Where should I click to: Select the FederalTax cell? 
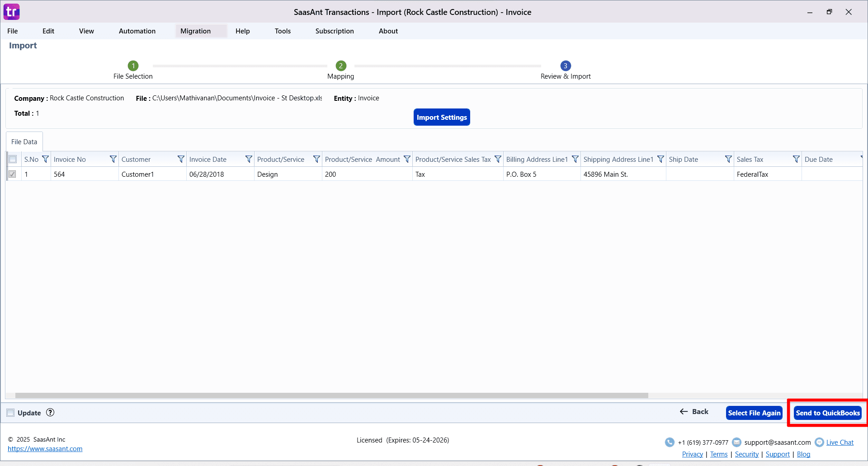[768, 174]
